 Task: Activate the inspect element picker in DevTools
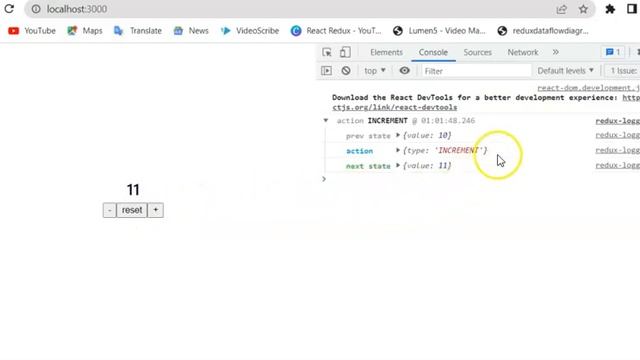[327, 52]
